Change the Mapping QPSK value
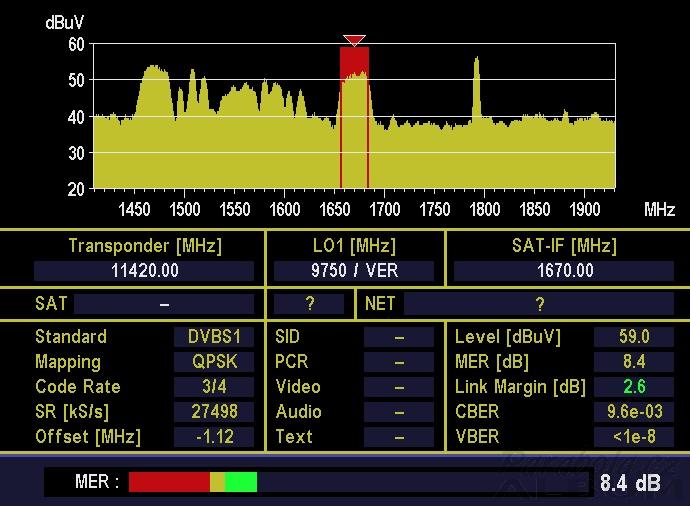This screenshot has width=690, height=506. click(x=214, y=362)
